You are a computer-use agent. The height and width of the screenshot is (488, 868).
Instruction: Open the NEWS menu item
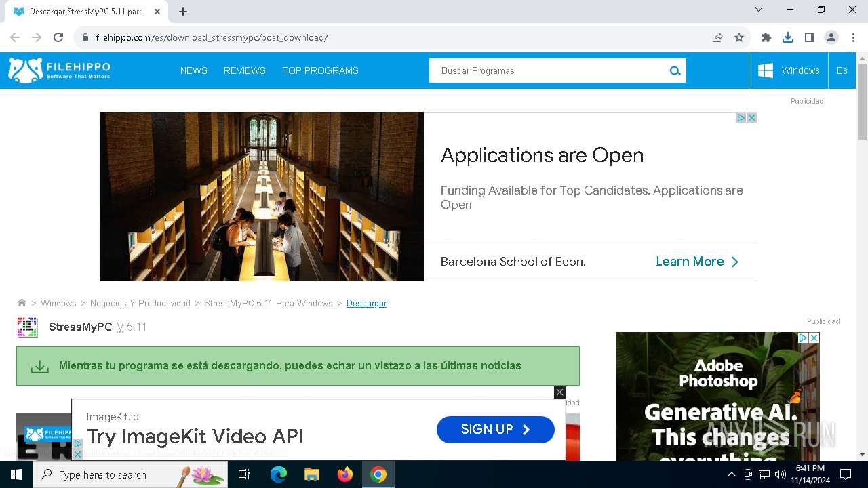[x=194, y=70]
